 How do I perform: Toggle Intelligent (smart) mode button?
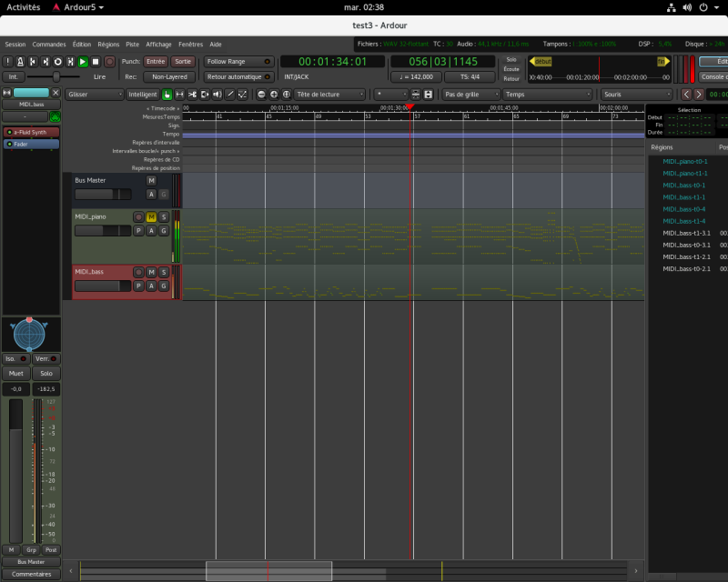tap(143, 95)
